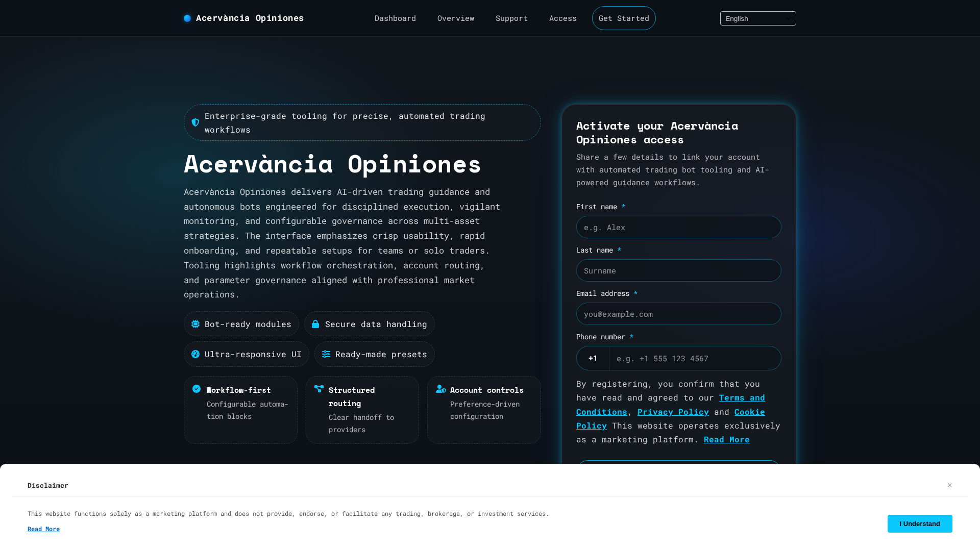The width and height of the screenshot is (980, 551).
Task: Click Read More in the Disclaimer banner
Action: pos(43,529)
